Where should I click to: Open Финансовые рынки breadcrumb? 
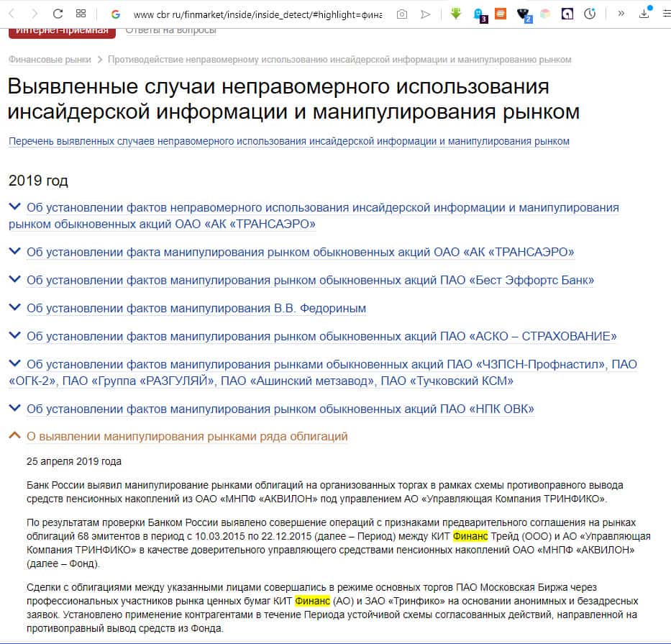50,60
